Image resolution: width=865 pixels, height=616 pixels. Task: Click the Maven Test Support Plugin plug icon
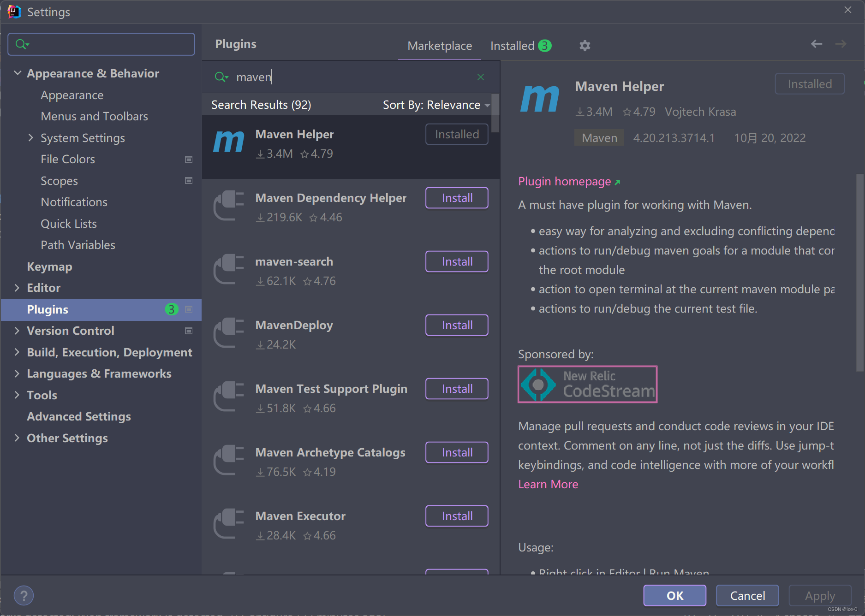point(229,397)
